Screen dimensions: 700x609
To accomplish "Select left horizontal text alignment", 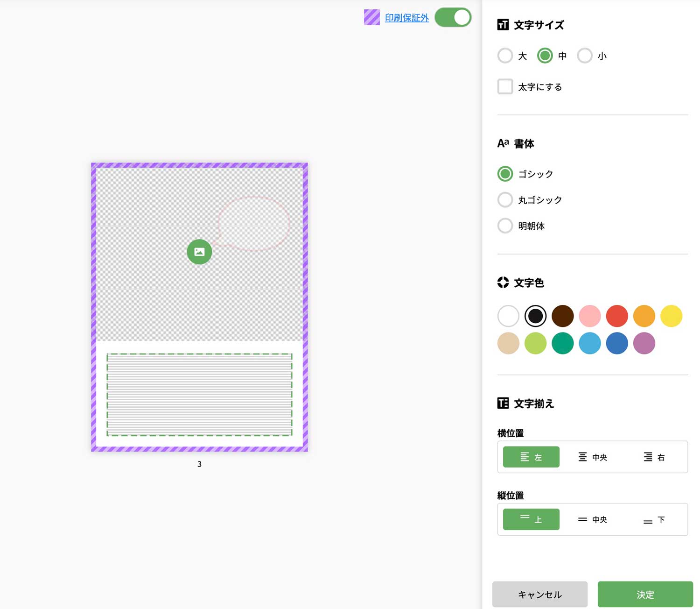I will [531, 457].
